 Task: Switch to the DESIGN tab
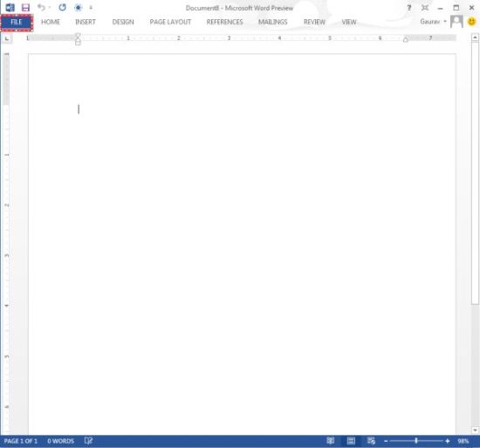[x=123, y=22]
